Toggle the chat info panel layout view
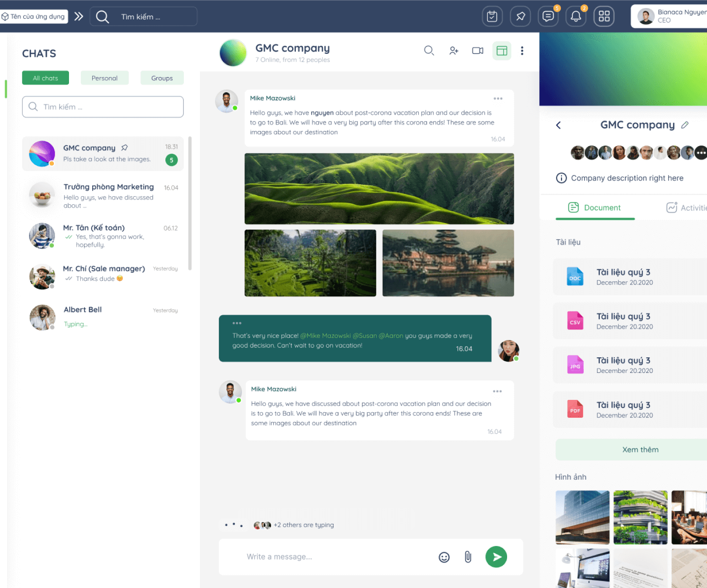Viewport: 707px width, 588px height. point(501,51)
